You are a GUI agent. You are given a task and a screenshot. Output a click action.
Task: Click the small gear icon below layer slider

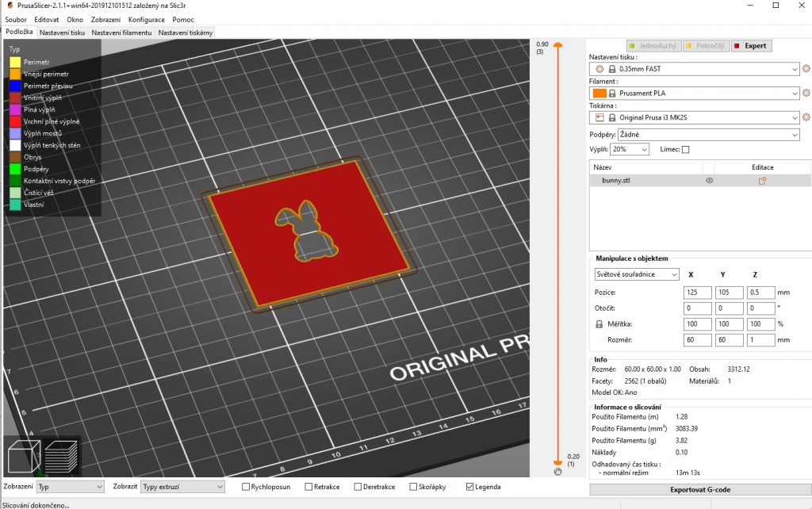pyautogui.click(x=557, y=472)
